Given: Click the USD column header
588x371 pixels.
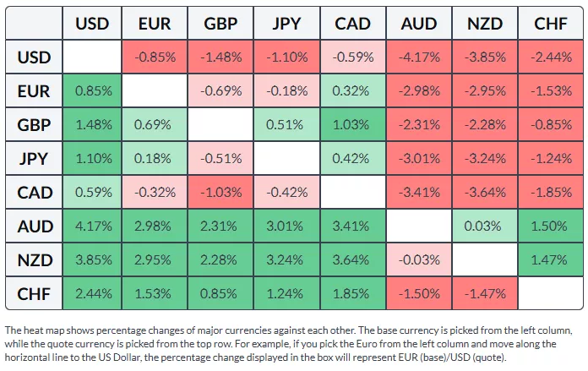Looking at the screenshot, I should 92,24.
